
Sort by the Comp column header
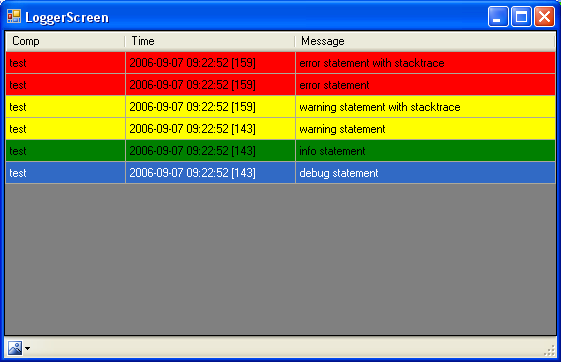tap(65, 41)
